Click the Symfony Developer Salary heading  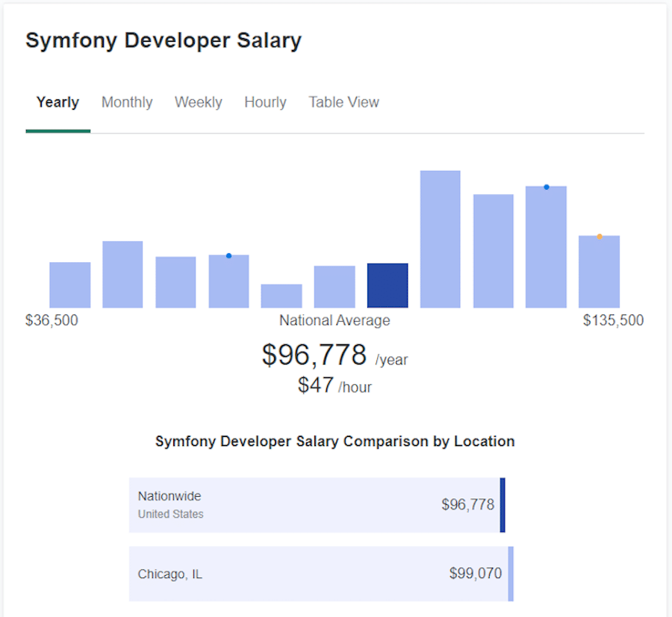pyautogui.click(x=164, y=40)
